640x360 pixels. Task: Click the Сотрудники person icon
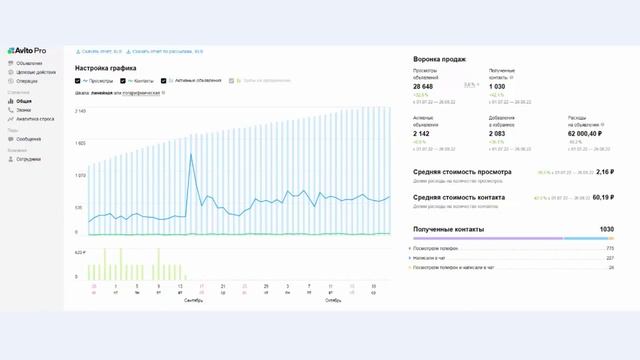(x=11, y=159)
